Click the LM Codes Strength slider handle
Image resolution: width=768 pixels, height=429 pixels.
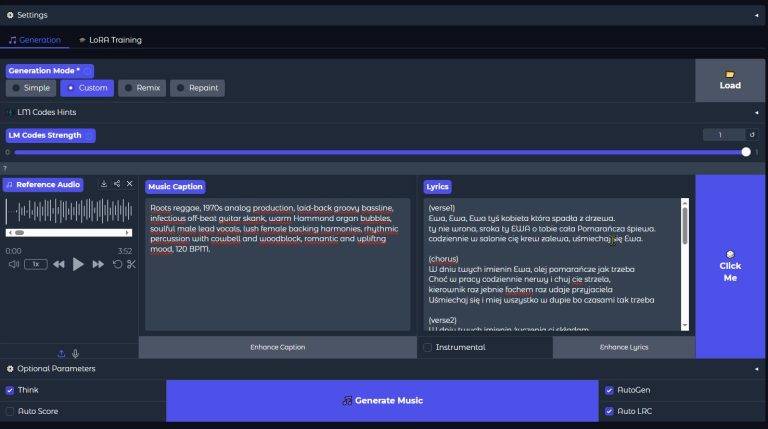(x=746, y=152)
